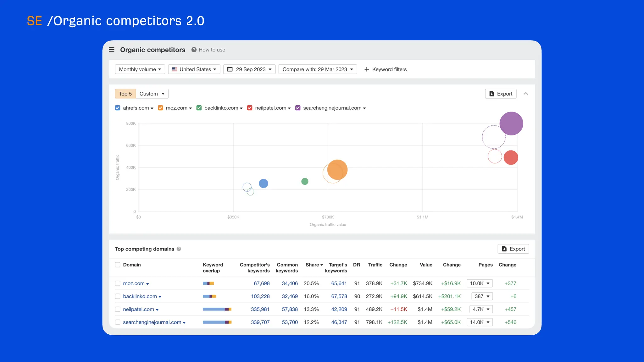Screen dimensions: 644x362
Task: Click the United States flag icon
Action: pos(175,69)
